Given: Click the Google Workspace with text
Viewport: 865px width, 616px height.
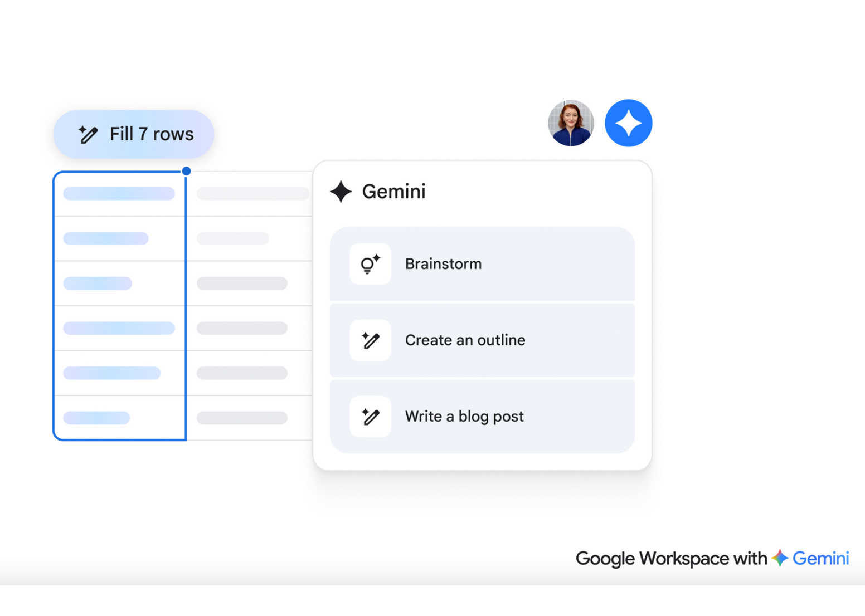Looking at the screenshot, I should click(671, 558).
